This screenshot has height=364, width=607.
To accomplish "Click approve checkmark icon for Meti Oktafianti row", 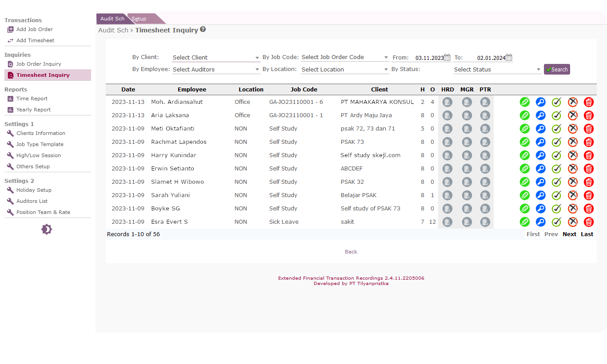I will coord(556,129).
